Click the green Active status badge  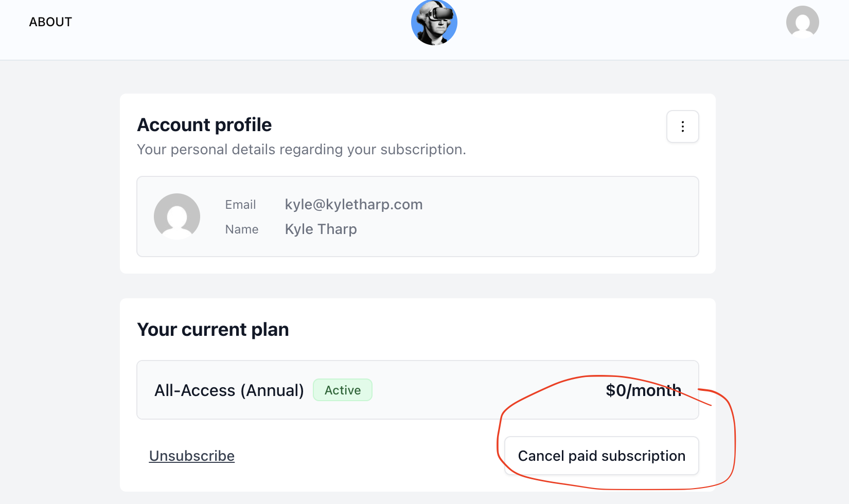point(343,390)
